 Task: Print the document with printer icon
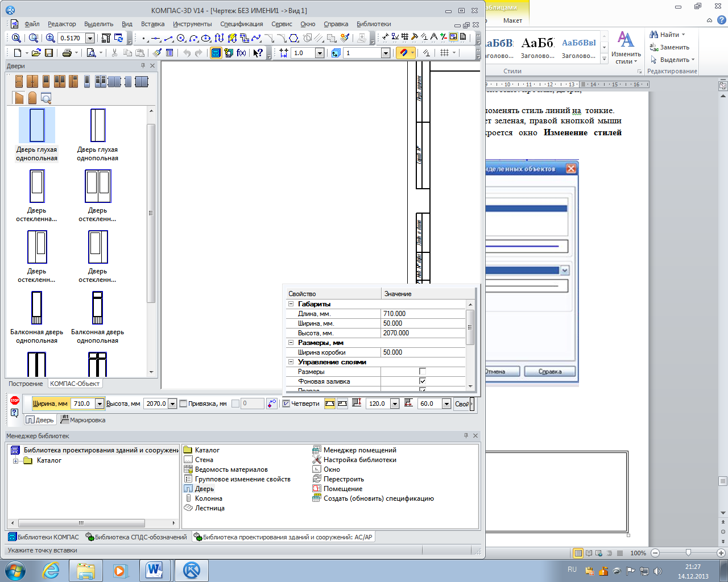[x=67, y=53]
